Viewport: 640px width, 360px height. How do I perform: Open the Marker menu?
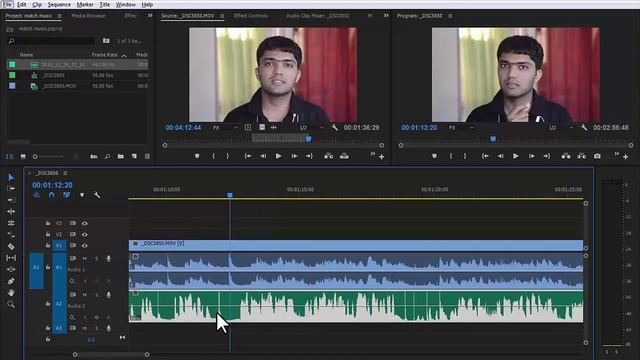pos(85,4)
